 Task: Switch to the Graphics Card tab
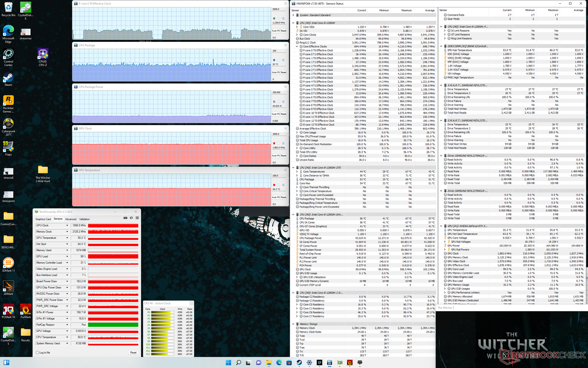point(43,219)
